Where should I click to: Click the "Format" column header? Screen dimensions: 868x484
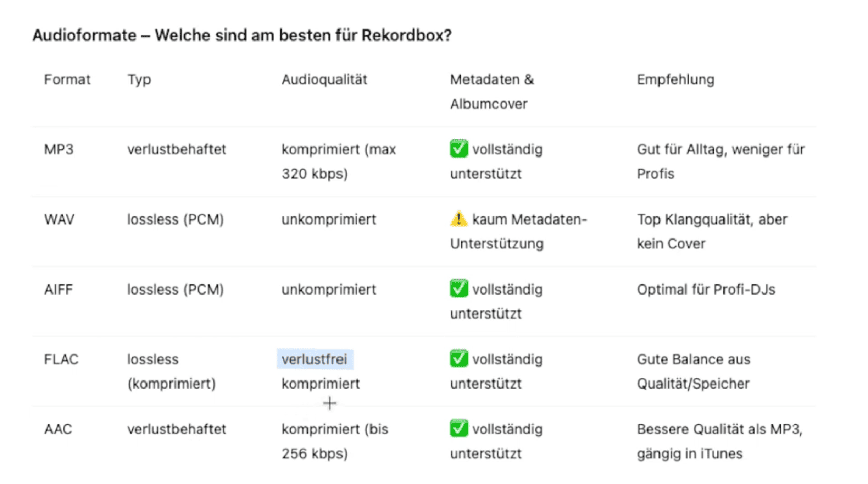pyautogui.click(x=67, y=79)
